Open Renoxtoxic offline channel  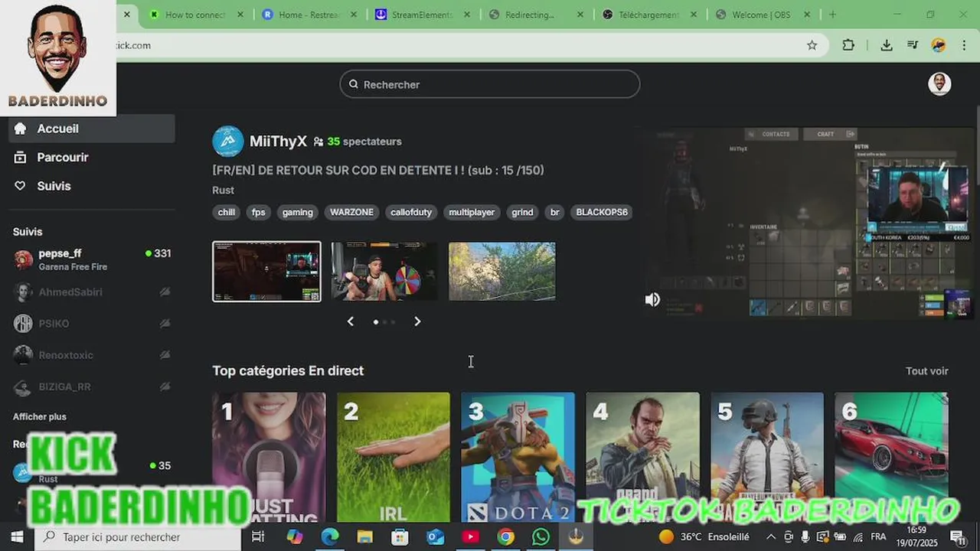(92, 355)
